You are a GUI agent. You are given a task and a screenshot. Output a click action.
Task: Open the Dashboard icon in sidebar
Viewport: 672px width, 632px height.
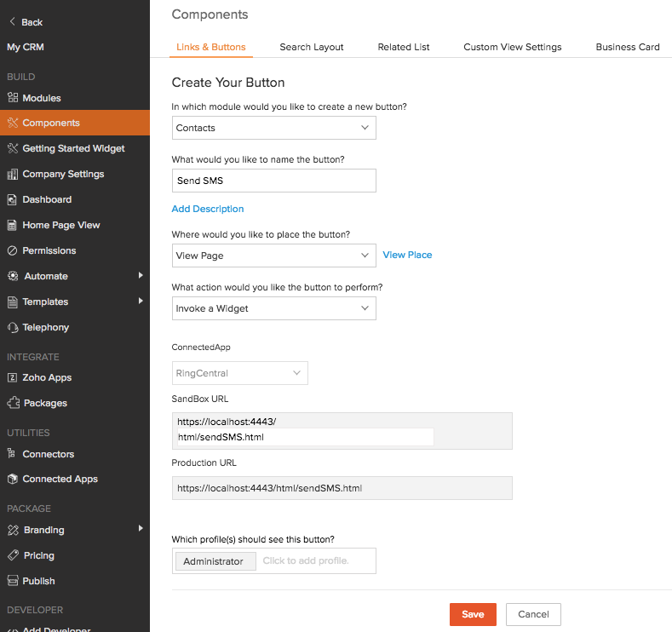pyautogui.click(x=13, y=199)
